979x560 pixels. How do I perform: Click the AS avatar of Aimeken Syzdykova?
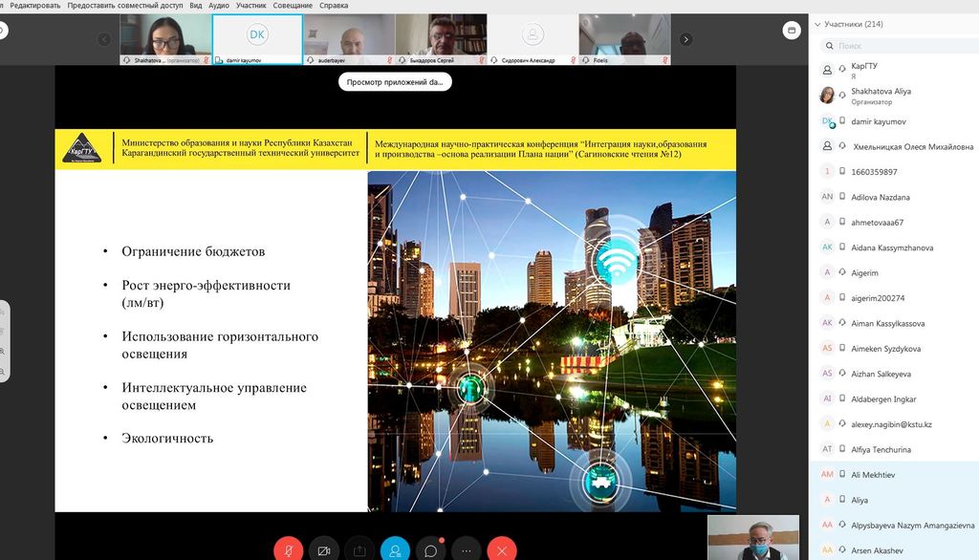pyautogui.click(x=827, y=349)
